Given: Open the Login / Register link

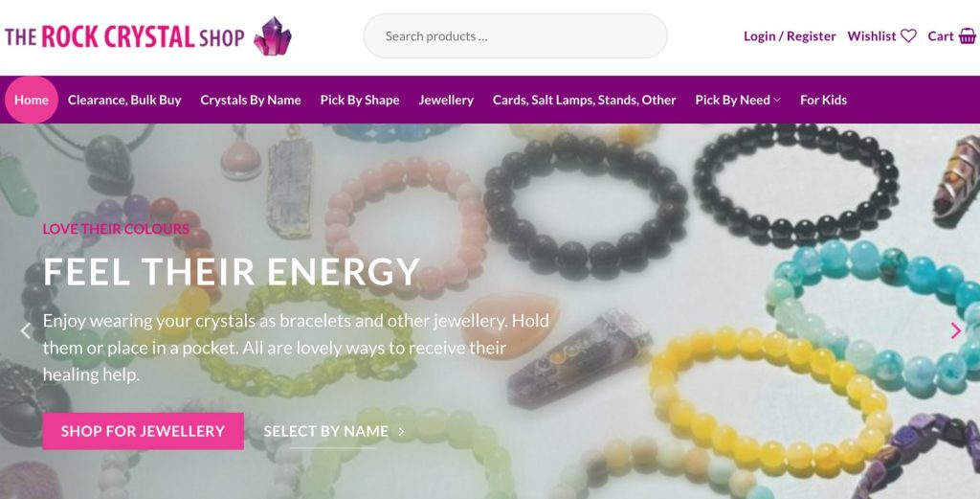Looking at the screenshot, I should click(790, 36).
